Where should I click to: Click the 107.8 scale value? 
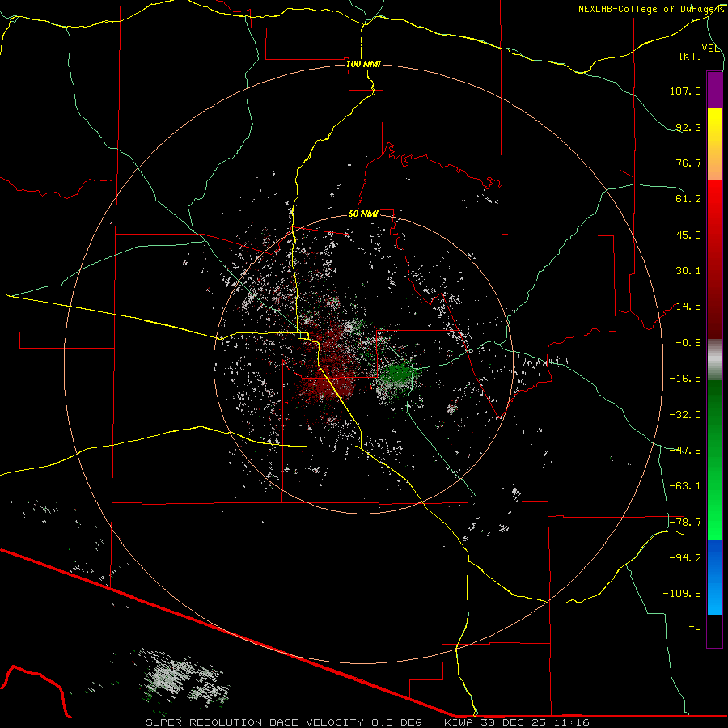tap(685, 91)
